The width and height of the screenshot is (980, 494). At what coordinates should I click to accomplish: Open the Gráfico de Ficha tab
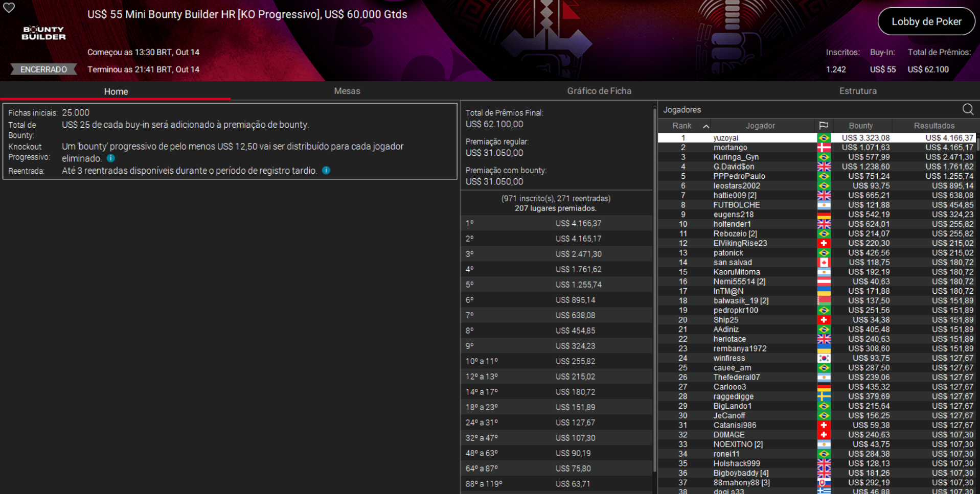pos(599,91)
